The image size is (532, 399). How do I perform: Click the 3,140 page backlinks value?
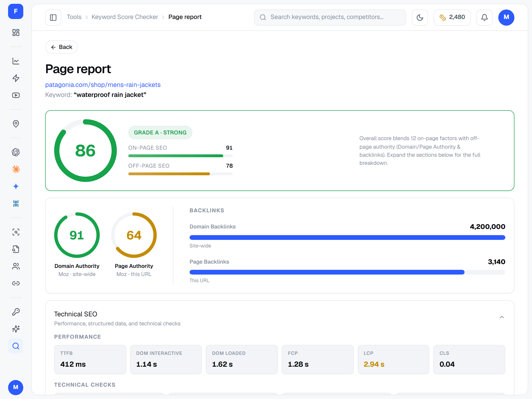[x=496, y=262]
